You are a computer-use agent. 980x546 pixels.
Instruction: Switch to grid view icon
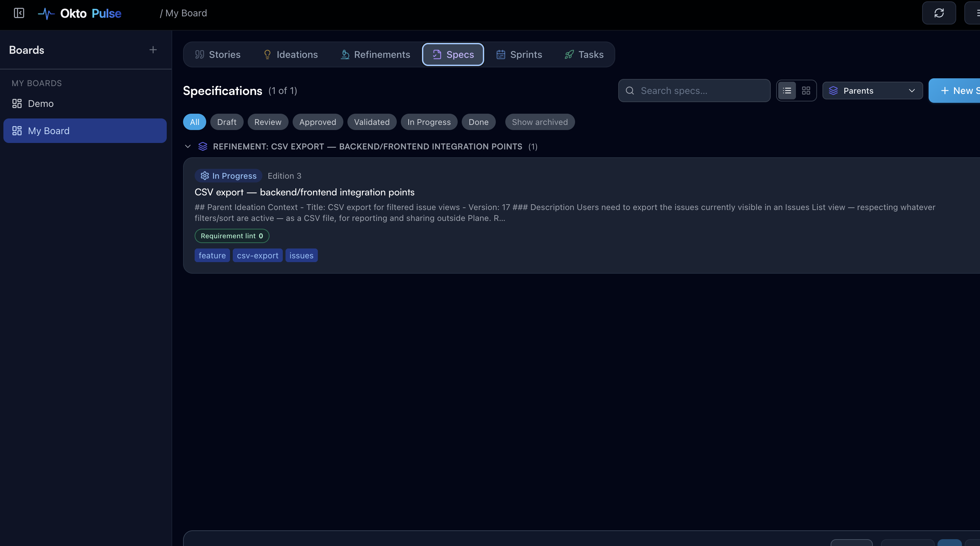pos(806,91)
